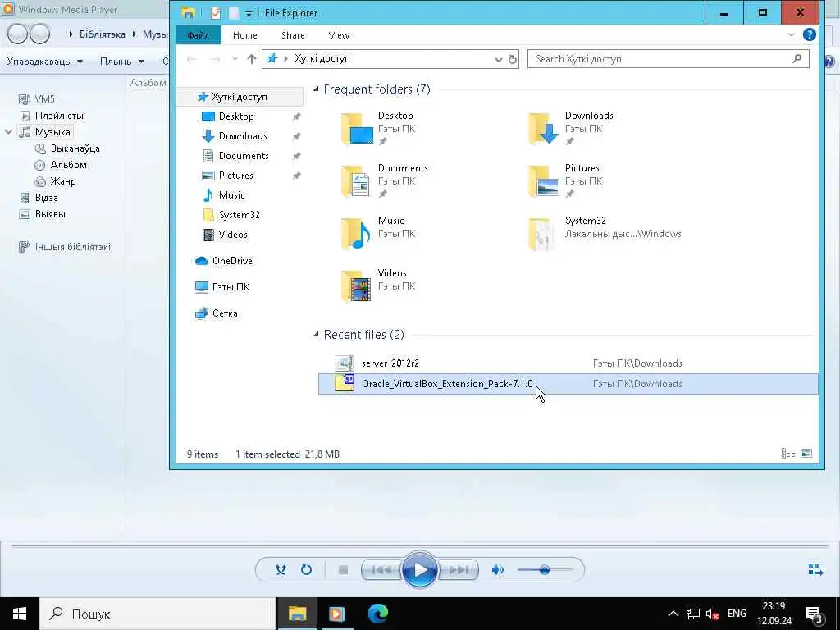
Task: Select the Documents frequent folder icon
Action: point(358,181)
